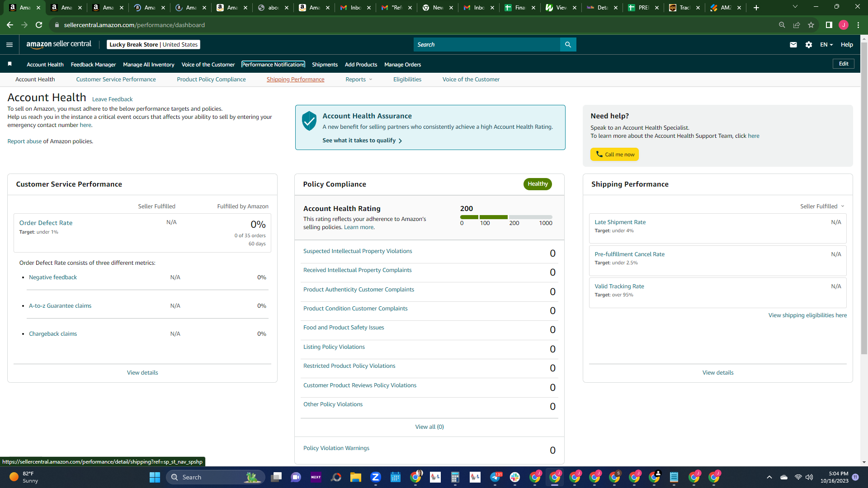This screenshot has height=488, width=868.
Task: Open the Seller Central hamburger menu
Action: [9, 44]
